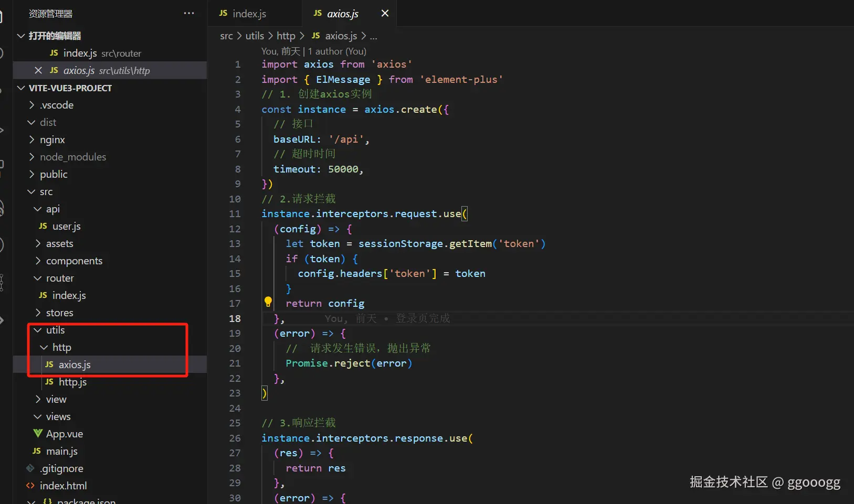Image resolution: width=854 pixels, height=504 pixels.
Task: Click 'Promise' on line 21
Action: point(307,363)
